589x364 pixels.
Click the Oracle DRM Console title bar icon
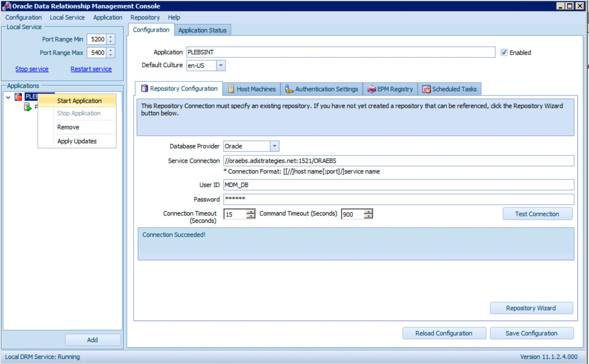[x=6, y=6]
